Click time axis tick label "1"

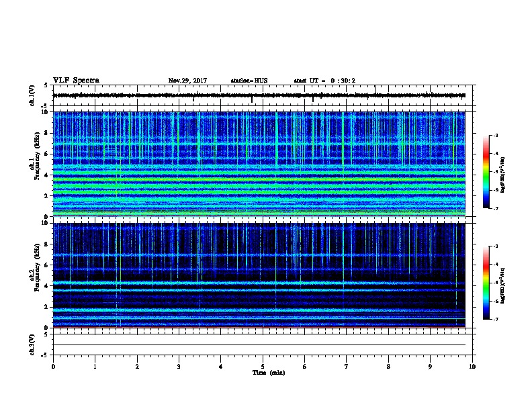click(x=95, y=367)
